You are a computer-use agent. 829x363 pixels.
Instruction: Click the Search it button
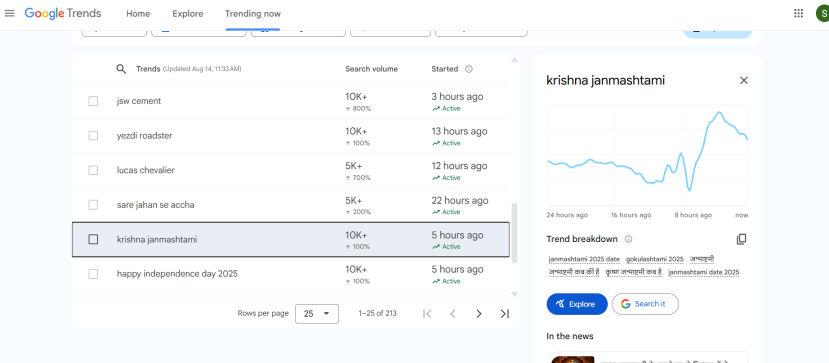pos(645,304)
